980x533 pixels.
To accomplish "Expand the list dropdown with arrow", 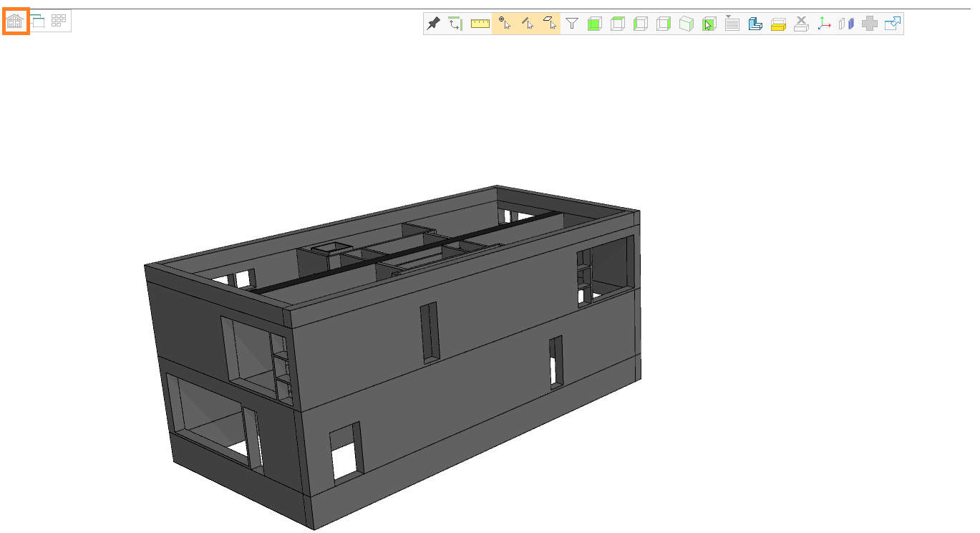I will coord(732,24).
